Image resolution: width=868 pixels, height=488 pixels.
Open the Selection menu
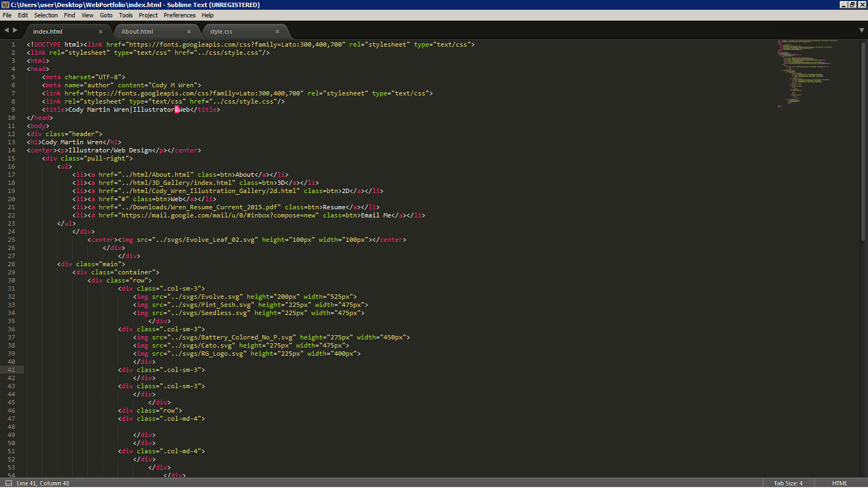pos(46,15)
